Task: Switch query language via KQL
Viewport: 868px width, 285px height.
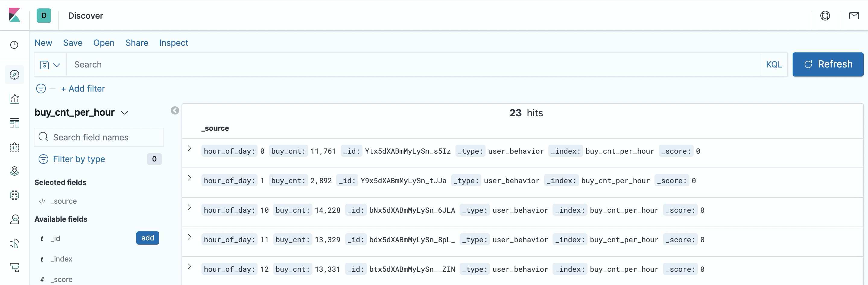Action: (x=774, y=64)
